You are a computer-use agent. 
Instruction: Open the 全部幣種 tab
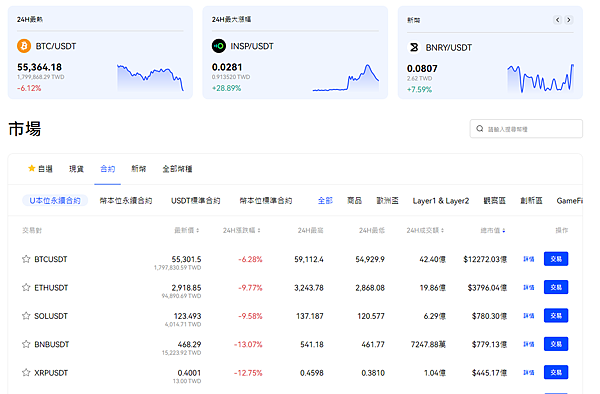[x=177, y=169]
